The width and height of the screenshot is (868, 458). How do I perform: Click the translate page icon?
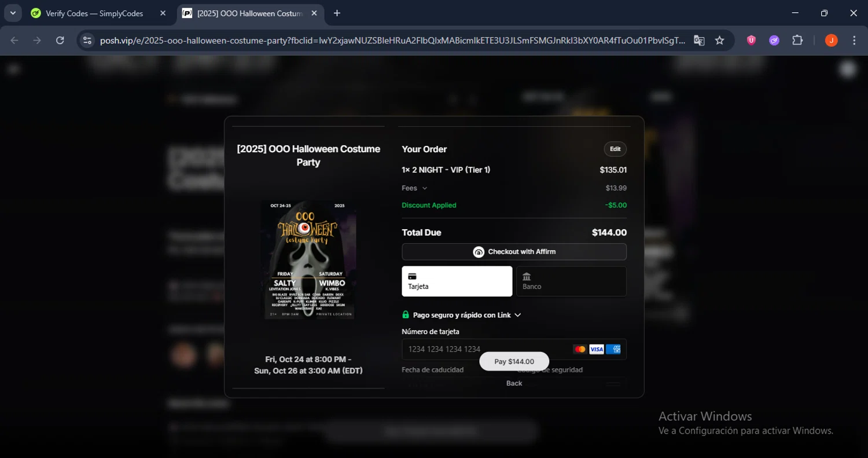(x=699, y=40)
